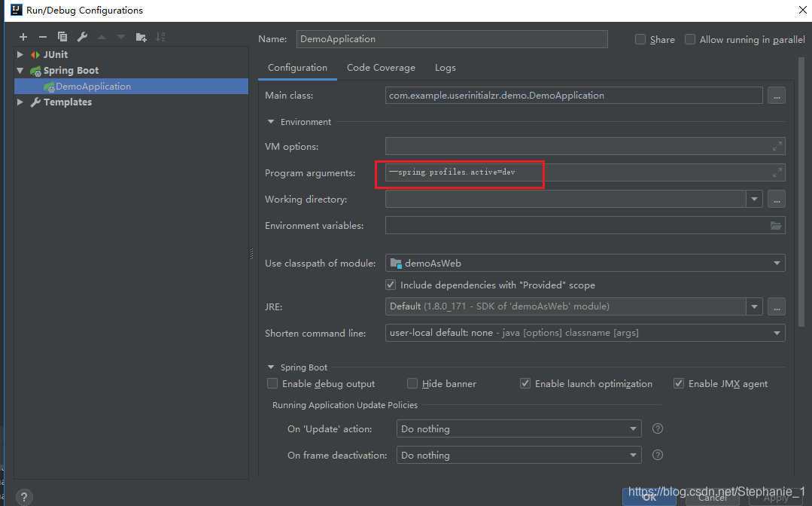Collapse the Spring Boot settings section

pyautogui.click(x=270, y=367)
